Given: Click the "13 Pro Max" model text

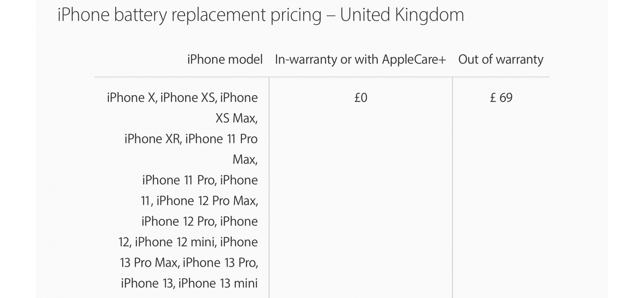Looking at the screenshot, I should tap(149, 263).
